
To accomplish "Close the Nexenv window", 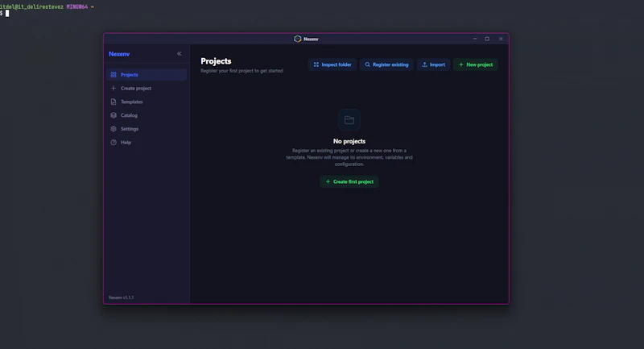I will (501, 39).
